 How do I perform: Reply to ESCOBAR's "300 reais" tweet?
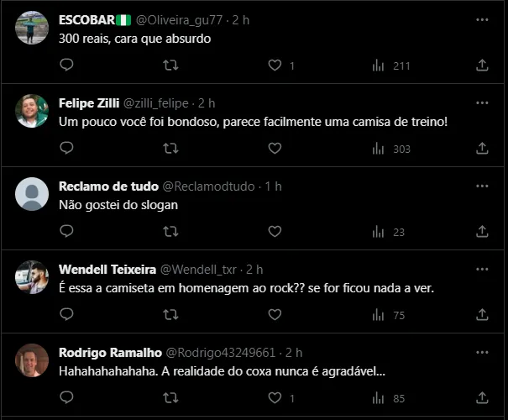click(66, 65)
